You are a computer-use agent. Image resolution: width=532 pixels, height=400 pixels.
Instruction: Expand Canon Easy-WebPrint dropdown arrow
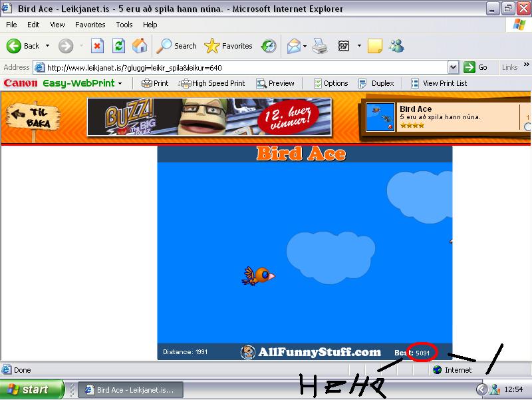[x=120, y=84]
